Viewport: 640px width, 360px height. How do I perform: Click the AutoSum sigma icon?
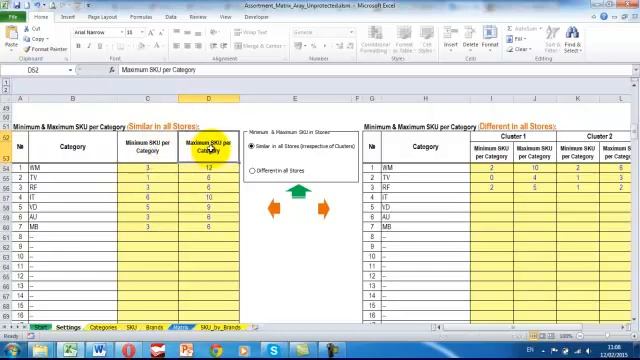(509, 29)
